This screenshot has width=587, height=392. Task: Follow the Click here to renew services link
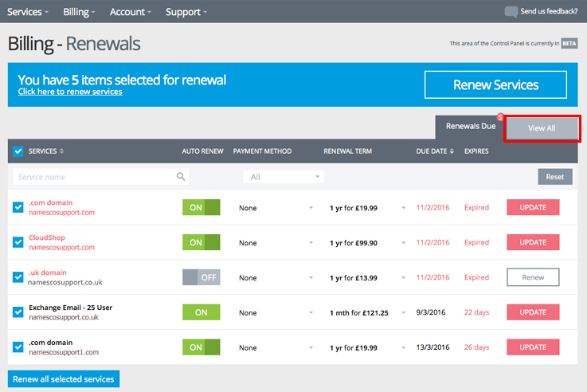pos(70,92)
